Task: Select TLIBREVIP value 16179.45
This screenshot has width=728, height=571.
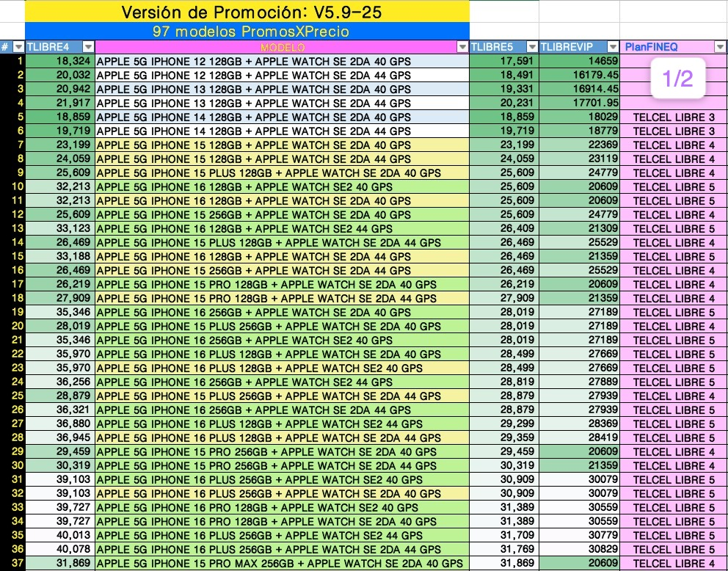Action: (x=580, y=75)
